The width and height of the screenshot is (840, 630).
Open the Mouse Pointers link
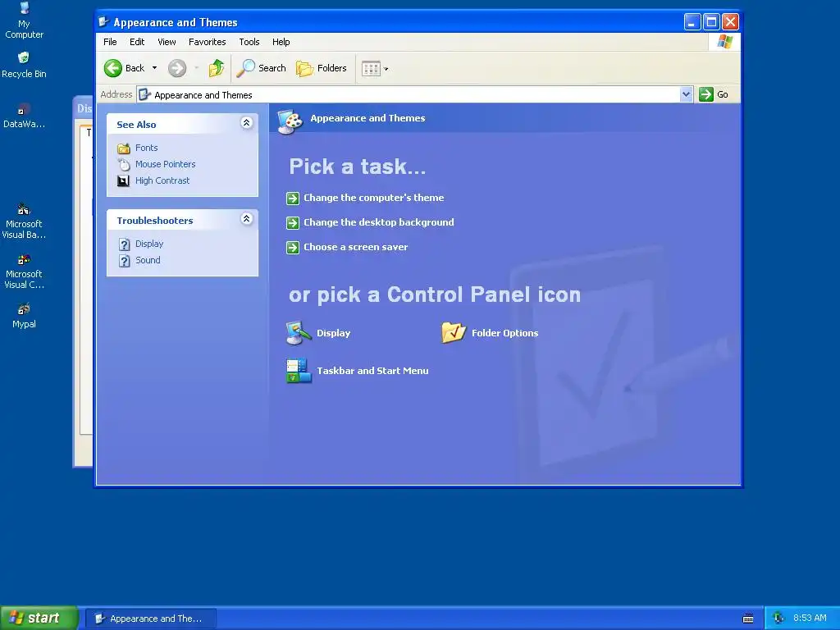(165, 164)
